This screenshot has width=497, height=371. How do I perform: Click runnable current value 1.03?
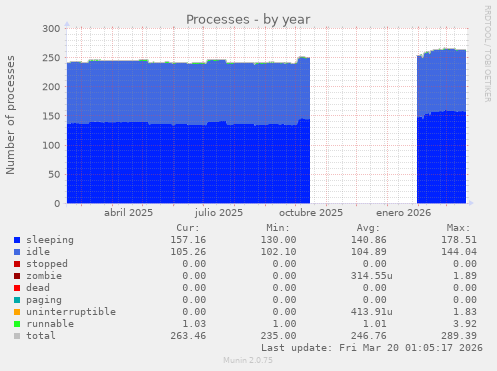click(x=194, y=324)
